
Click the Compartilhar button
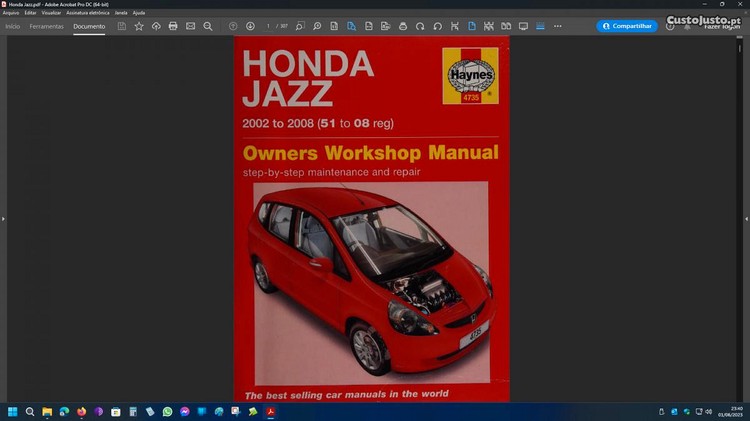[x=627, y=26]
